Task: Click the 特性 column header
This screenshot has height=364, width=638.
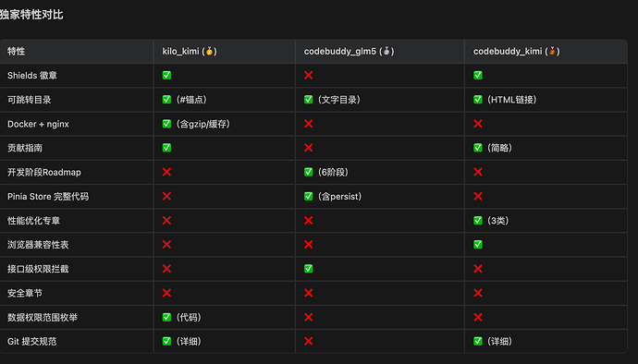Action: pyautogui.click(x=16, y=51)
